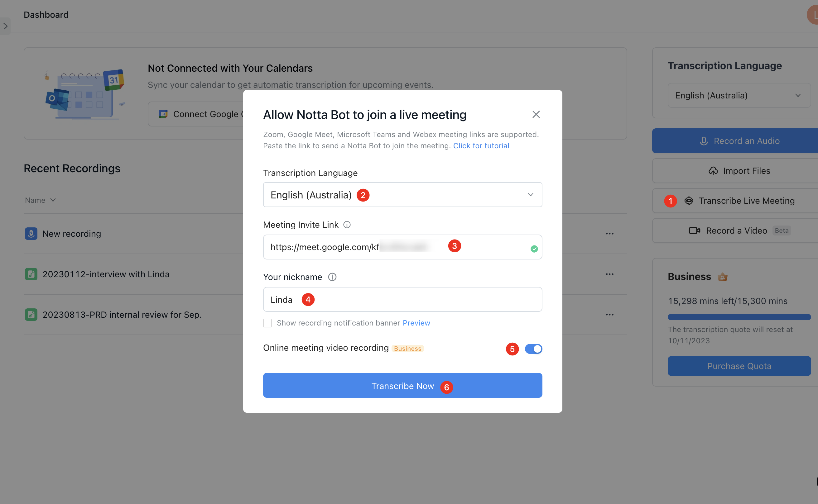818x504 pixels.
Task: Disable the Online meeting video recording toggle
Action: (x=533, y=349)
